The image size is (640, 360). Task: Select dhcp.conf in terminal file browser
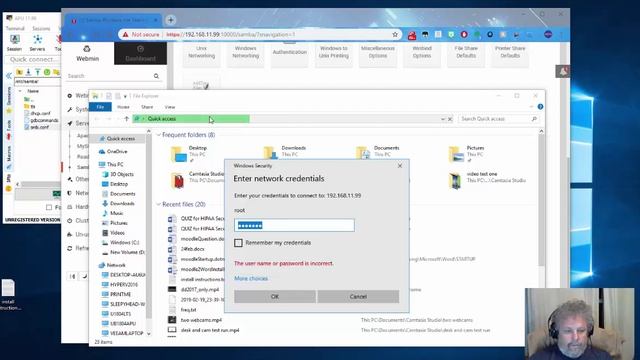(x=40, y=113)
